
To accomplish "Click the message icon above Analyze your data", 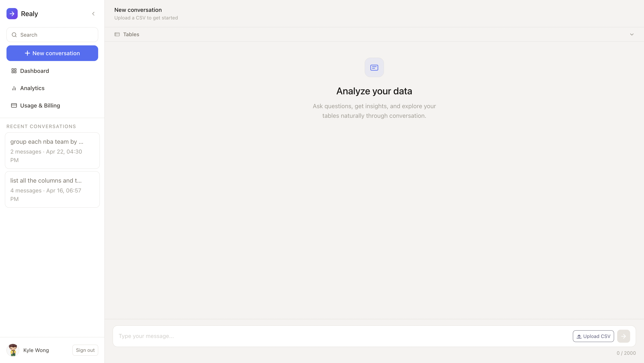I will point(374,68).
